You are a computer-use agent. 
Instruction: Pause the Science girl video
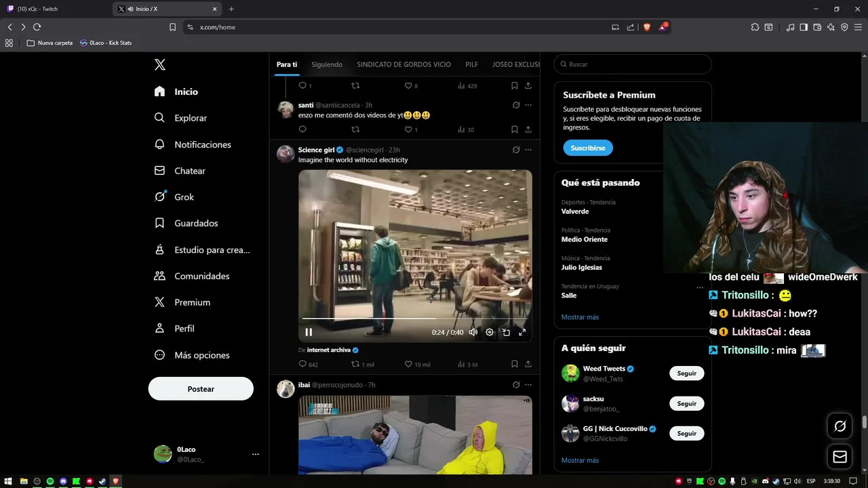(x=309, y=332)
